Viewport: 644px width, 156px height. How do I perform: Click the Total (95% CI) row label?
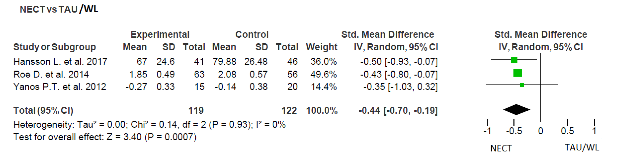pos(43,111)
